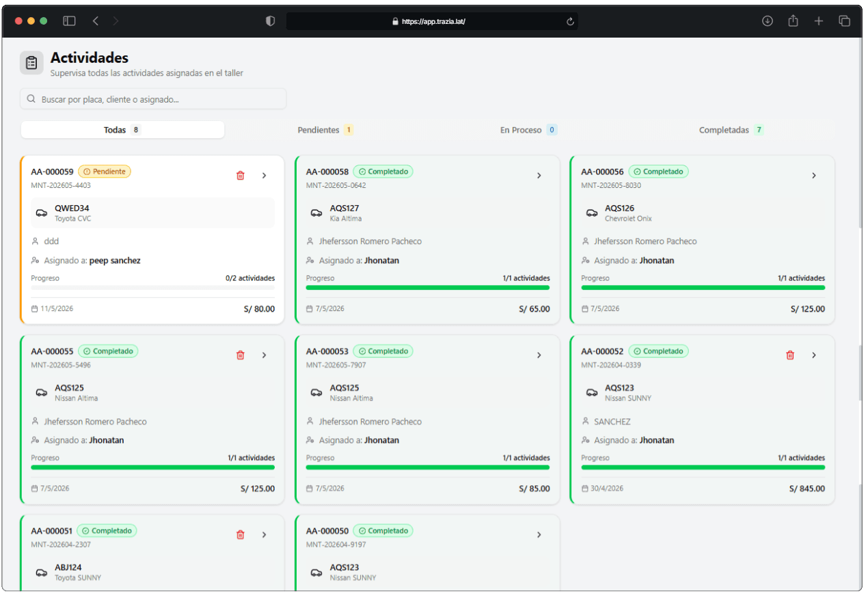
Task: Delete activity AA-000052 with trash icon
Action: pos(790,355)
